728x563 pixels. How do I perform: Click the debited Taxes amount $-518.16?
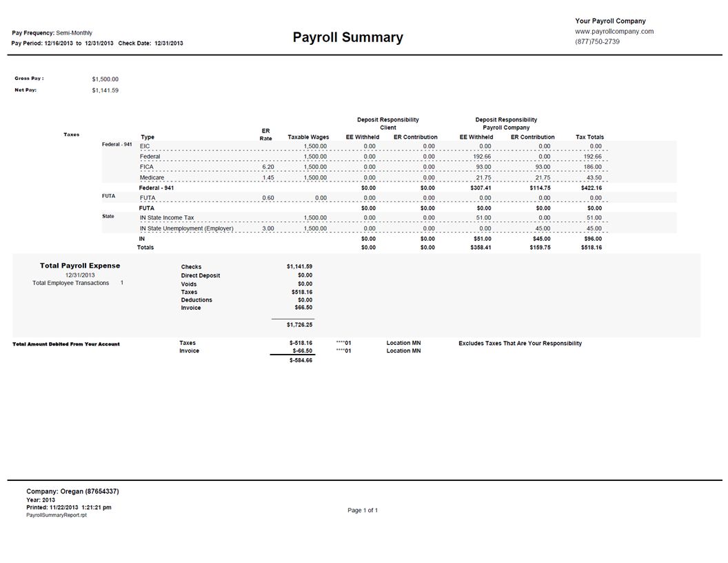click(301, 344)
